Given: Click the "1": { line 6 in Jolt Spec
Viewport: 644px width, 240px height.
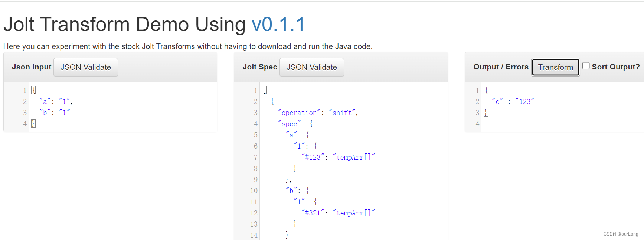Looking at the screenshot, I should point(305,146).
